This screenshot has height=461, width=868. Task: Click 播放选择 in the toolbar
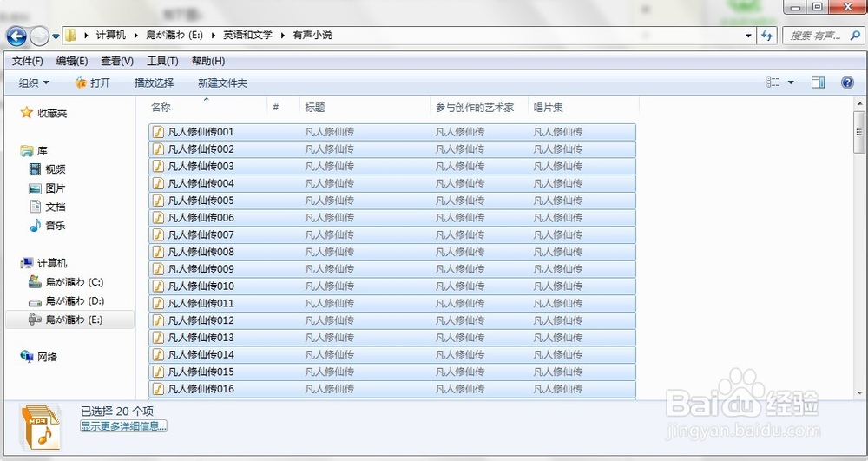click(x=154, y=83)
